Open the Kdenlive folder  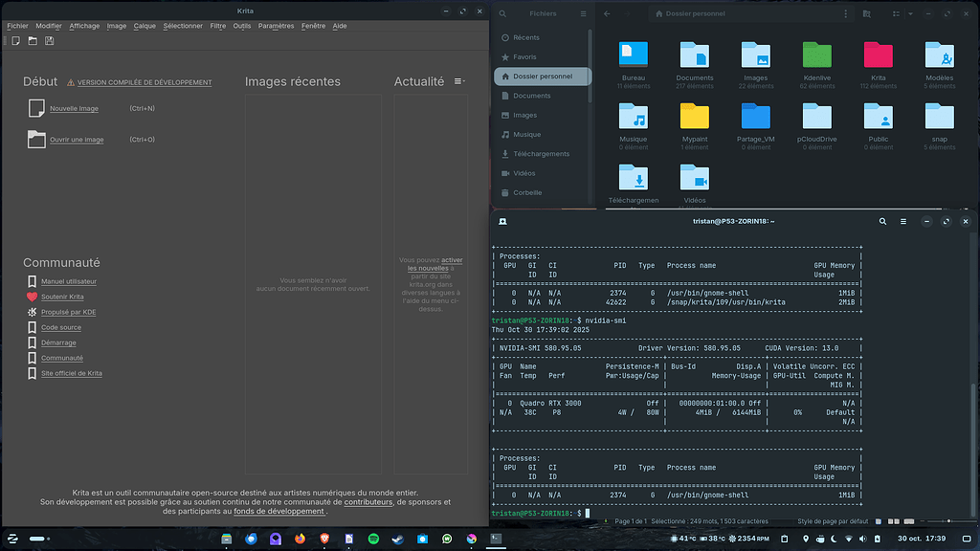(816, 59)
